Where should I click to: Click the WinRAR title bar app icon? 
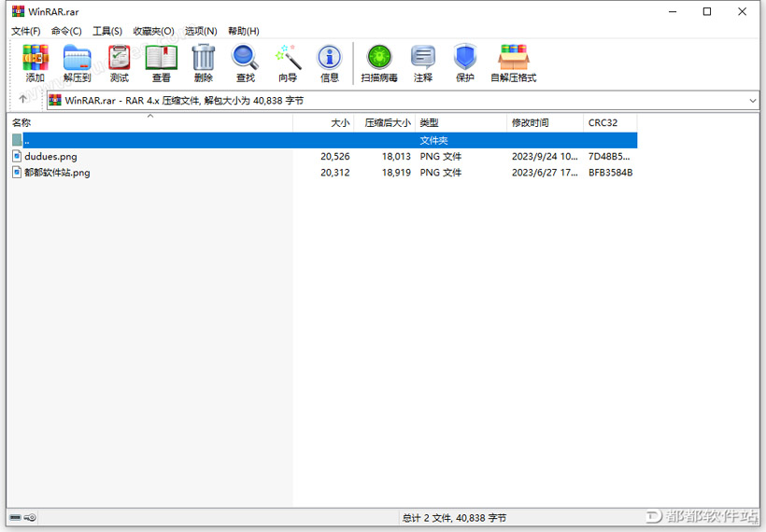(18, 11)
